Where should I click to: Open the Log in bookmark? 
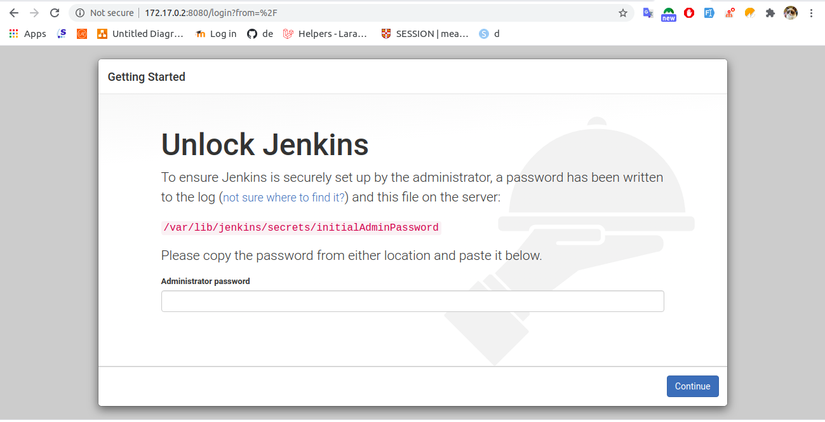216,34
